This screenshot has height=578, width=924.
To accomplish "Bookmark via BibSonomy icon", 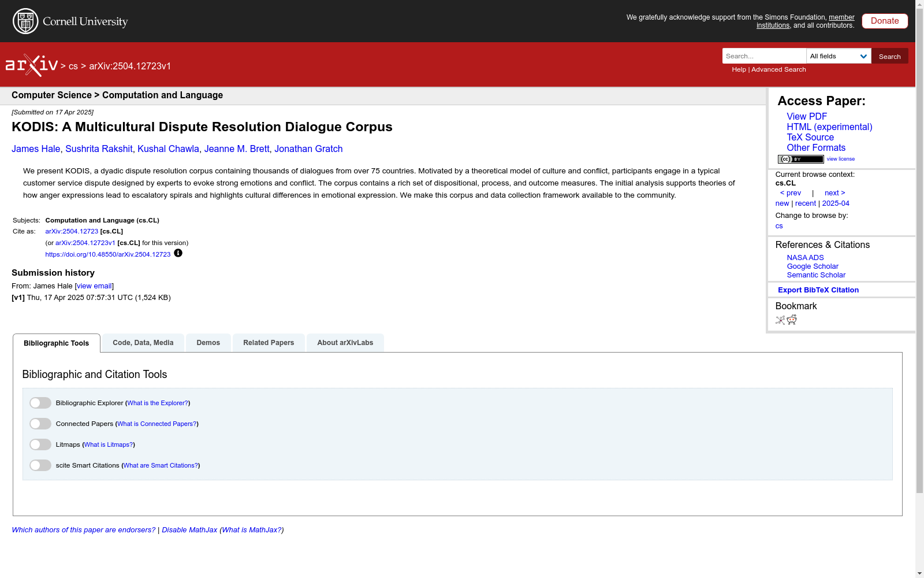I will click(780, 320).
